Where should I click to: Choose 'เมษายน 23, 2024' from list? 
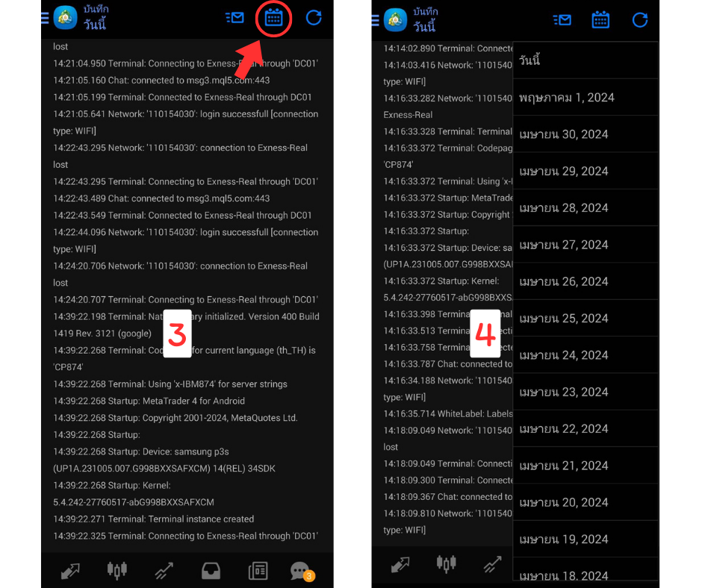coord(585,392)
